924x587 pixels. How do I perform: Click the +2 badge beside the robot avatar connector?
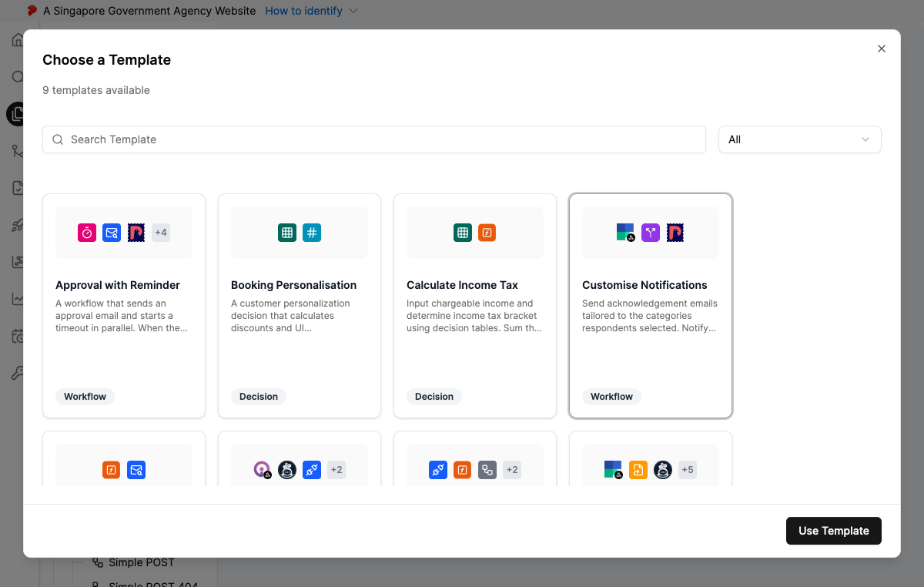pyautogui.click(x=336, y=470)
